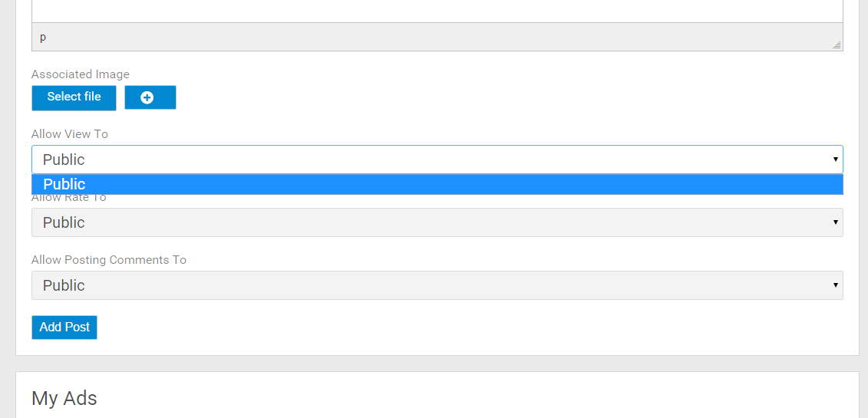Select the p element path in editor footer

point(43,37)
